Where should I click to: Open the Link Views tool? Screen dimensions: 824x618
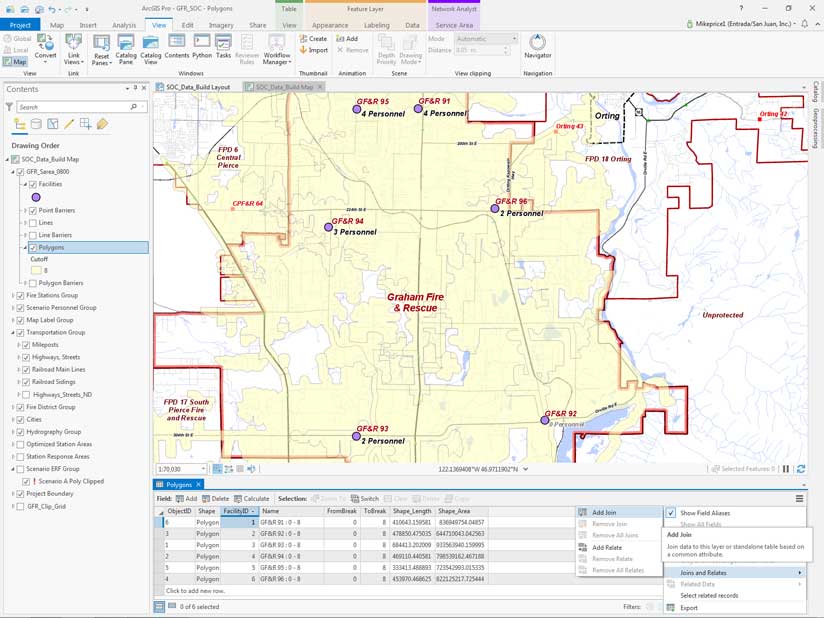pyautogui.click(x=73, y=49)
